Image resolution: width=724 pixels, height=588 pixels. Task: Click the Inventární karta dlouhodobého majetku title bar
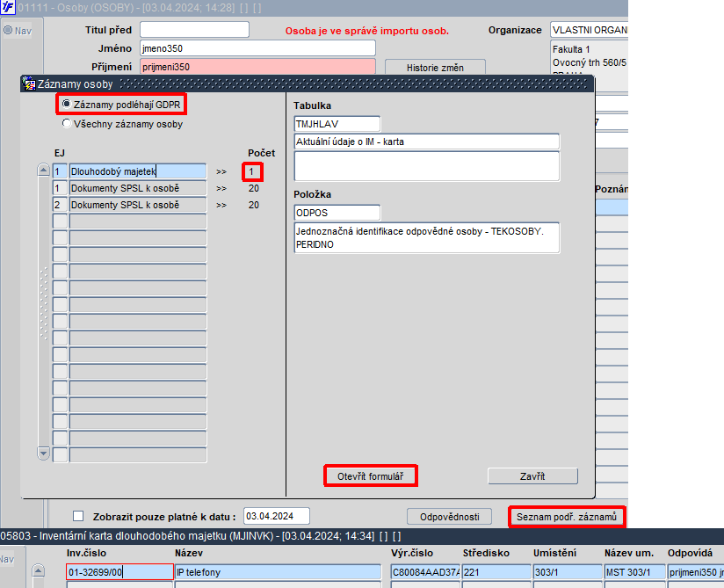362,536
